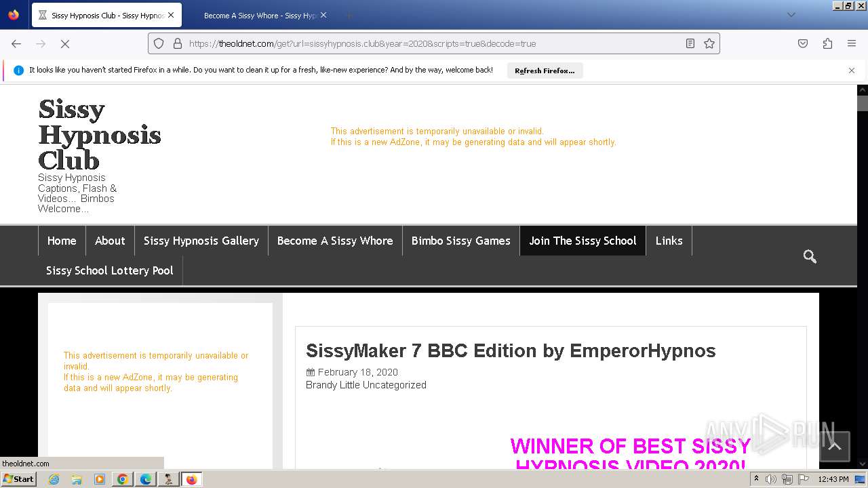Open the Firefox application menu
This screenshot has height=488, width=868.
click(x=852, y=43)
